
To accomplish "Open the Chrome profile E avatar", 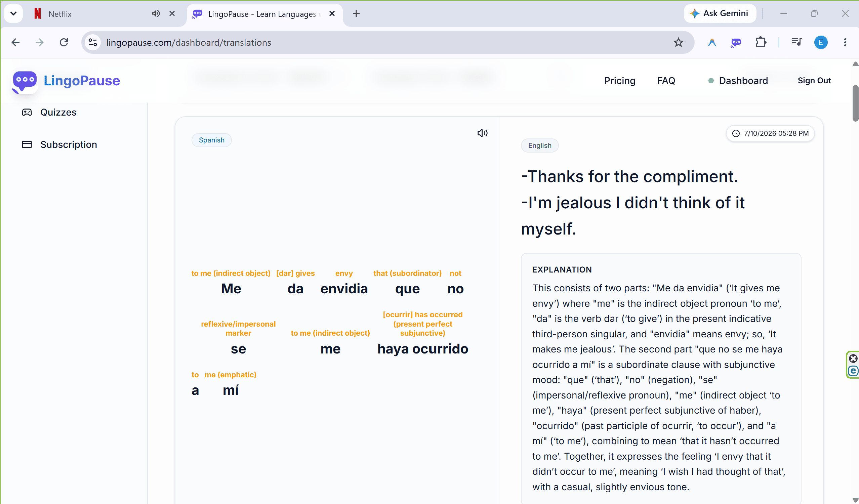I will point(821,42).
